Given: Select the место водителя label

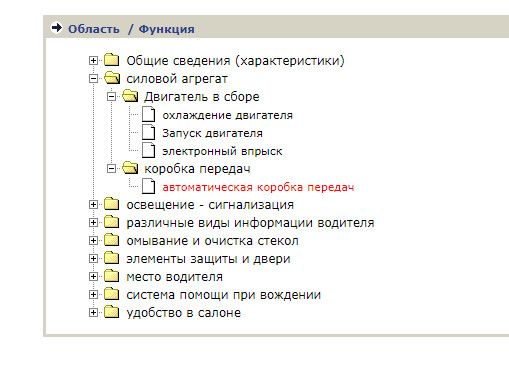Looking at the screenshot, I should pos(174,277).
